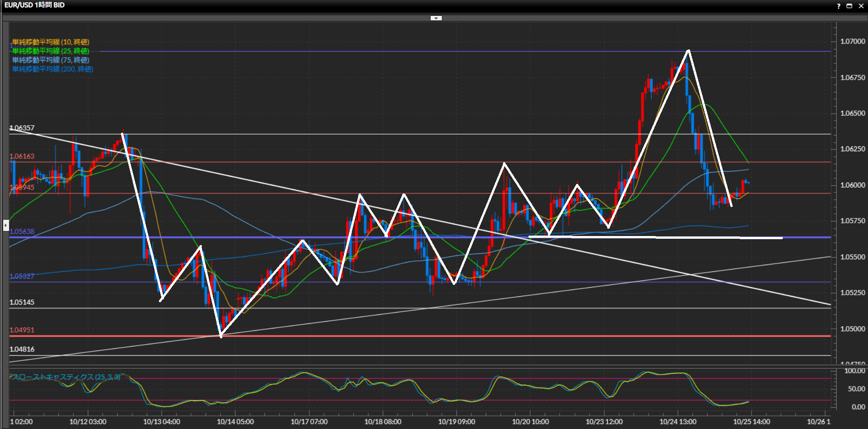
Task: Click the 1.06163 red price level label
Action: (x=22, y=156)
